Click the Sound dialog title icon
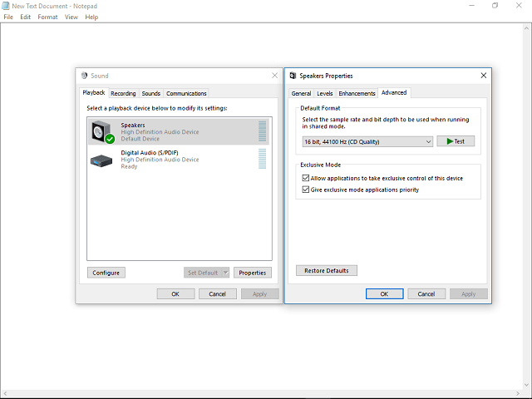The height and width of the screenshot is (399, 532). click(x=84, y=76)
